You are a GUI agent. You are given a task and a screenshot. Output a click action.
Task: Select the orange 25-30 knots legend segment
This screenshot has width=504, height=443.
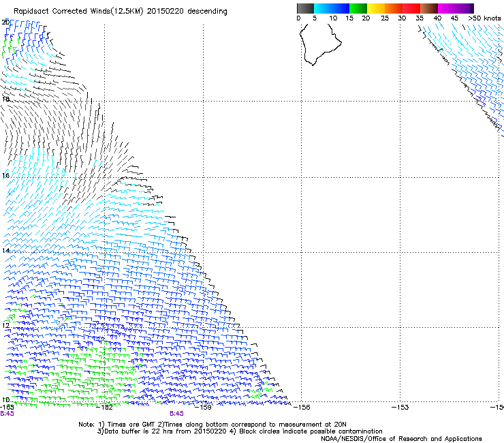[394, 8]
